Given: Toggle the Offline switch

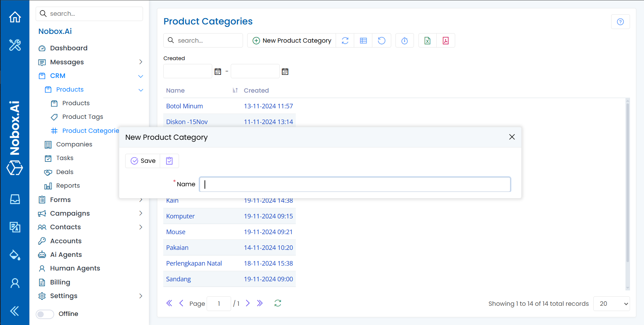Looking at the screenshot, I should 45,314.
